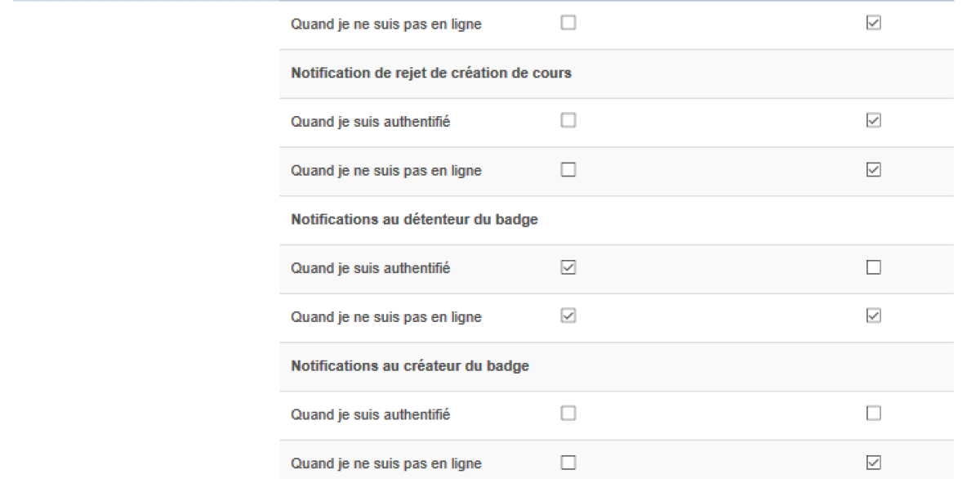This screenshot has width=980, height=479.
Task: Click 'Notifications au créateur du badge' heading
Action: 410,366
